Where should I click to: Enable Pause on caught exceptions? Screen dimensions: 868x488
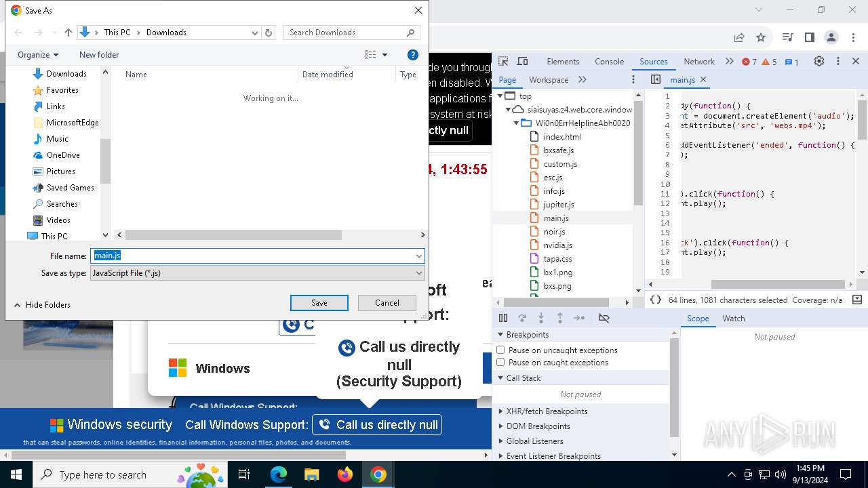[500, 362]
